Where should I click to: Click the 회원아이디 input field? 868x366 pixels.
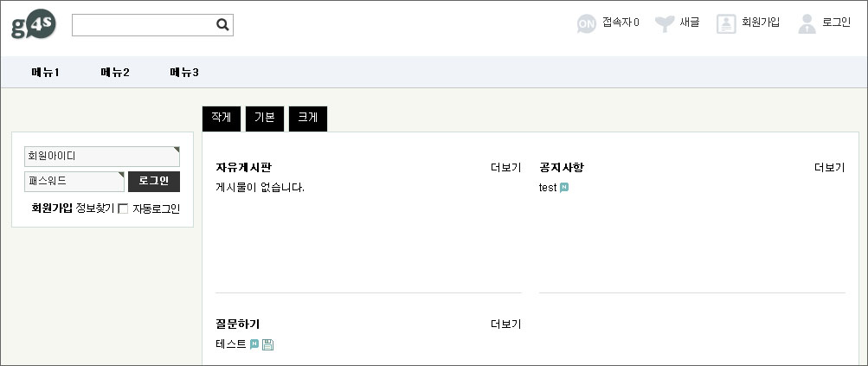click(x=101, y=157)
